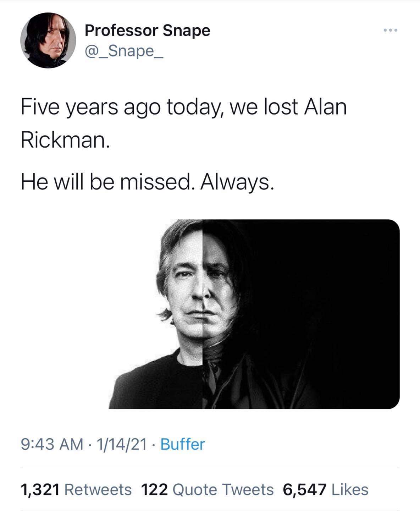Screen dimensions: 420x511
Task: View who gave Likes
Action: [350, 490]
